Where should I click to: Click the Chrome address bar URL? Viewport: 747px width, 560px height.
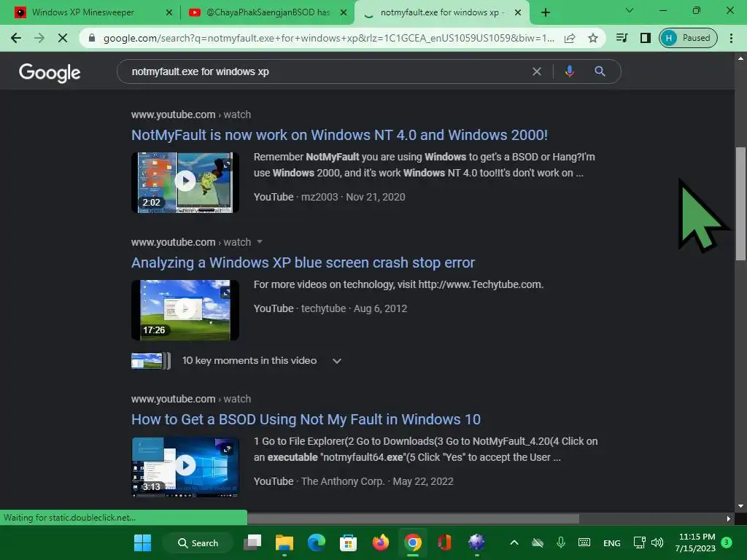(329, 38)
